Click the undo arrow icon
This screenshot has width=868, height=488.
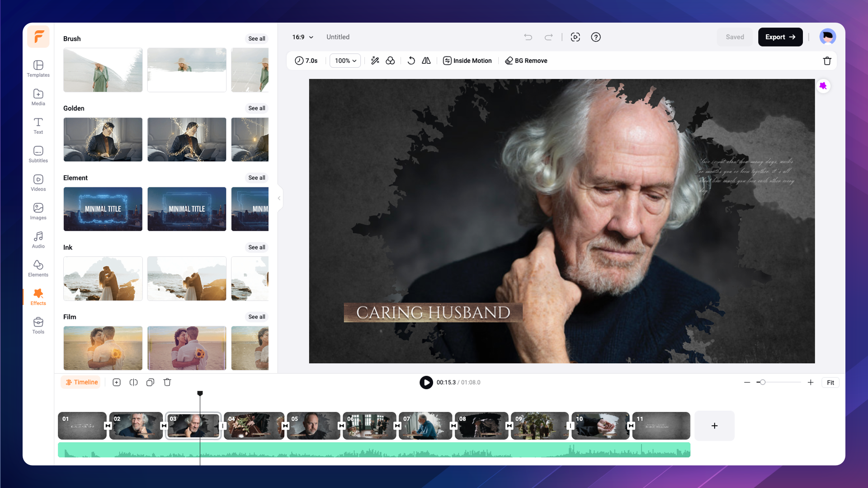click(x=528, y=37)
